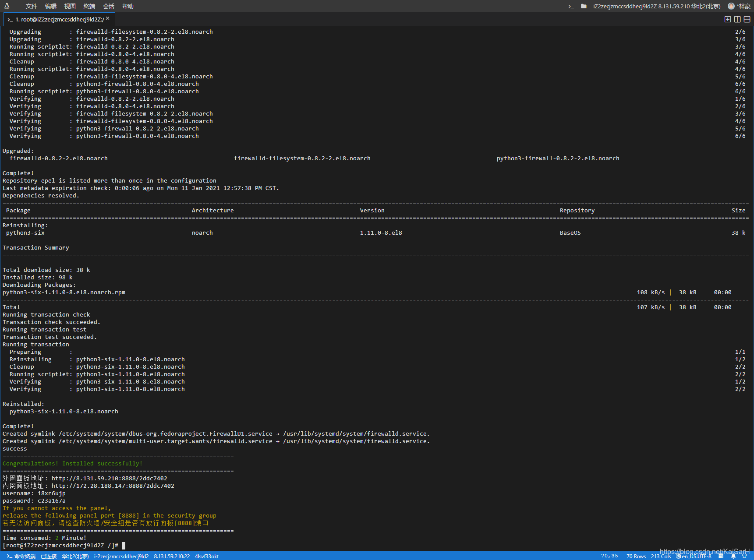Select the root@iZ2zecjzmccsddhecj9ld2Z terminal tab

coord(59,19)
